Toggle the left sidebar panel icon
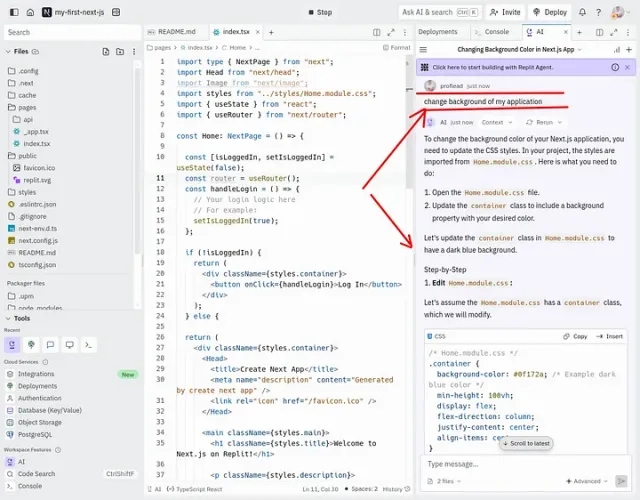Image resolution: width=640 pixels, height=500 pixels. tap(14, 12)
